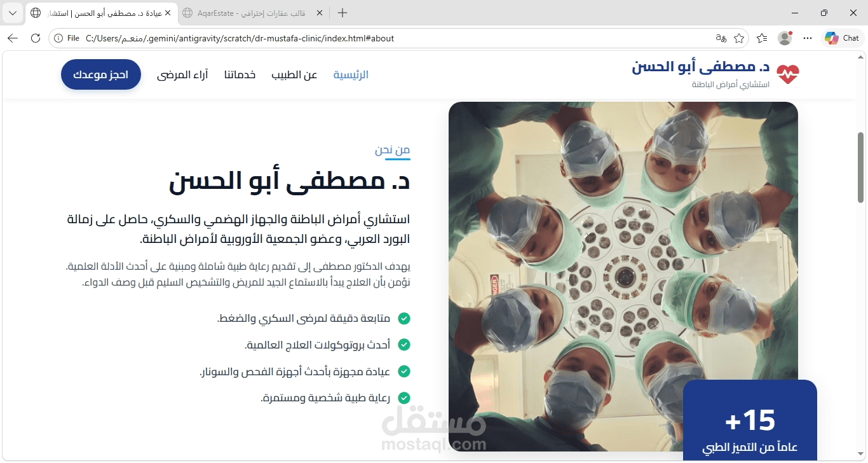Click the paragraph starting يهدف الدكتور مصطفى
868x463 pixels.
pyautogui.click(x=238, y=274)
